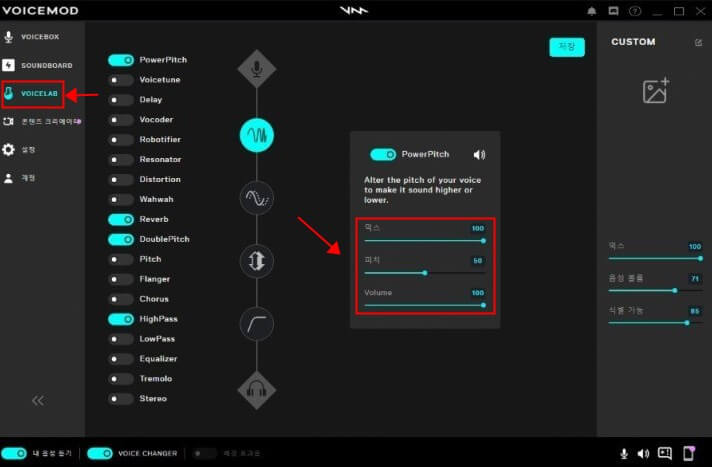Click the DoublePitch arrows node

click(257, 261)
